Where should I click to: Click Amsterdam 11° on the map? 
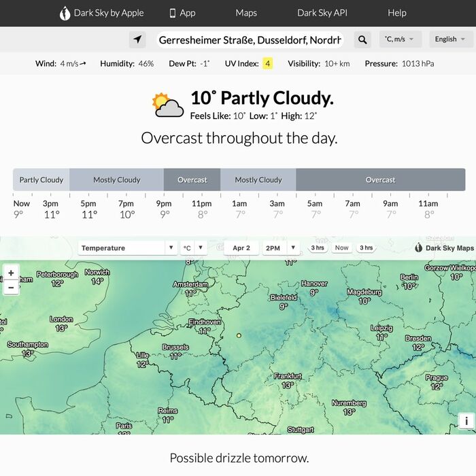click(190, 288)
